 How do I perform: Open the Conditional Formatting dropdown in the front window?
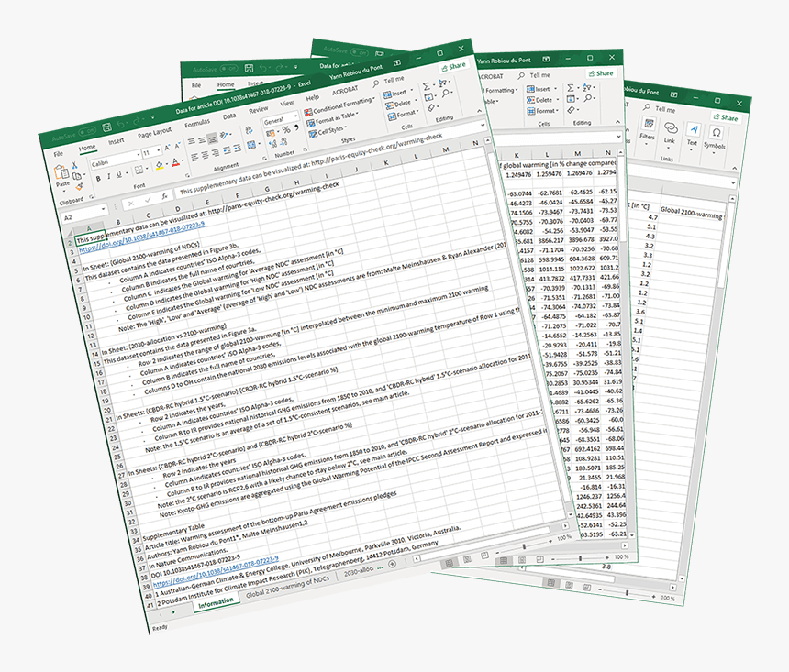coord(339,106)
